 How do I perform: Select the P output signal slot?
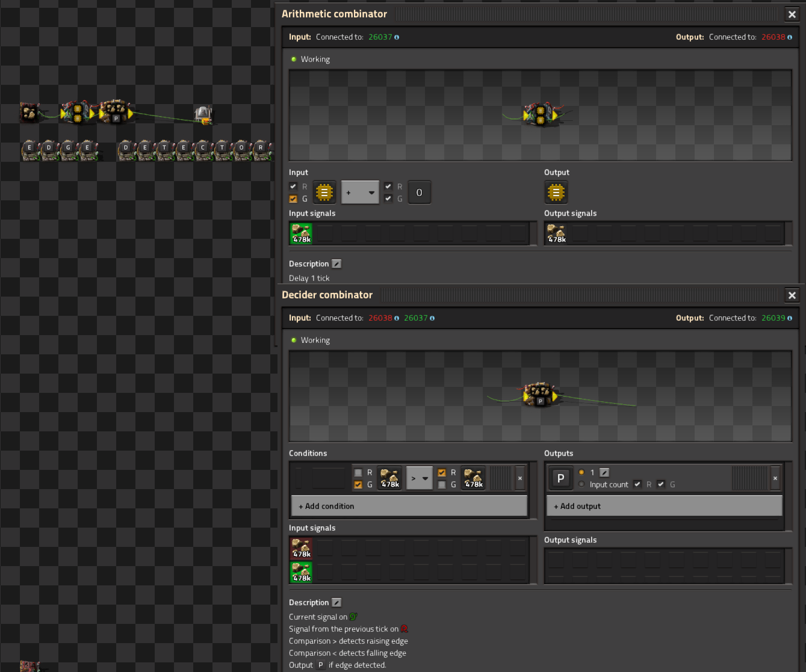[560, 478]
